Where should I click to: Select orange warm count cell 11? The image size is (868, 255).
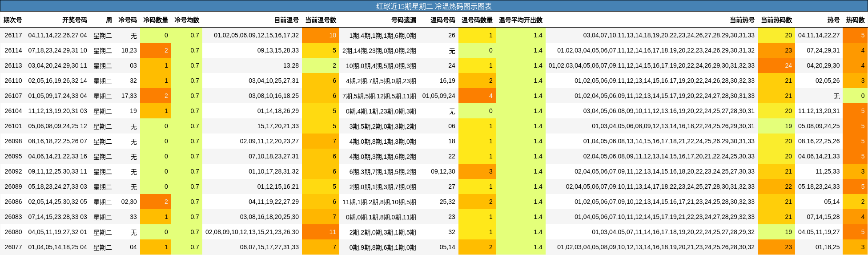321,232
